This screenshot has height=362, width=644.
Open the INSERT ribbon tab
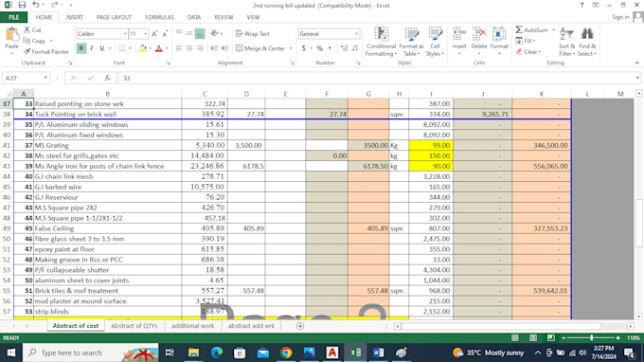[74, 17]
